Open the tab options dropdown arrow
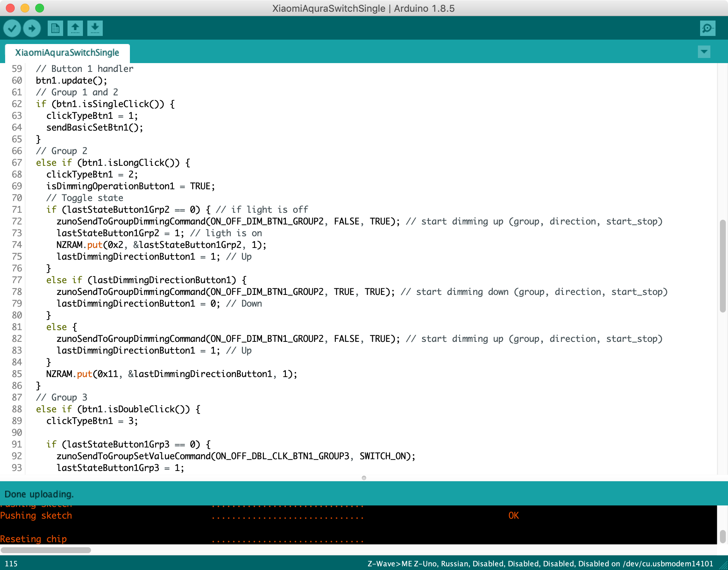This screenshot has width=728, height=570. 704,52
